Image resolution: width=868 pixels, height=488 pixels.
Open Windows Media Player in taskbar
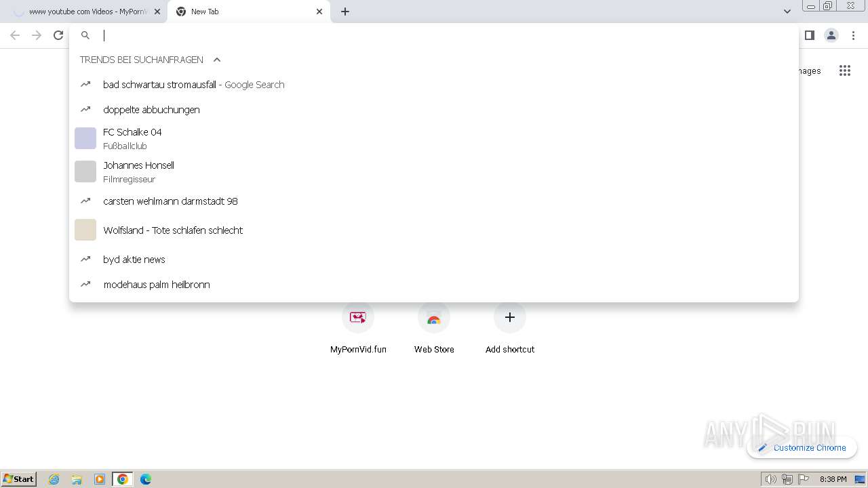pyautogui.click(x=100, y=479)
